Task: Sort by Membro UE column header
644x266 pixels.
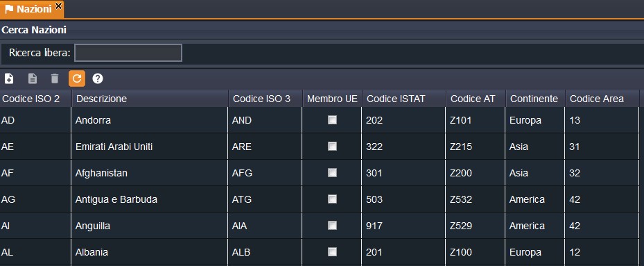Action: tap(332, 99)
